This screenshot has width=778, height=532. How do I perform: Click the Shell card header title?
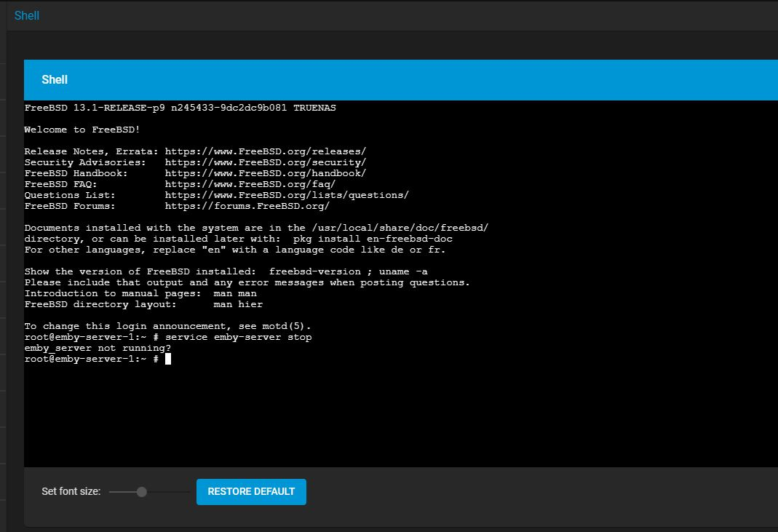[x=55, y=79]
